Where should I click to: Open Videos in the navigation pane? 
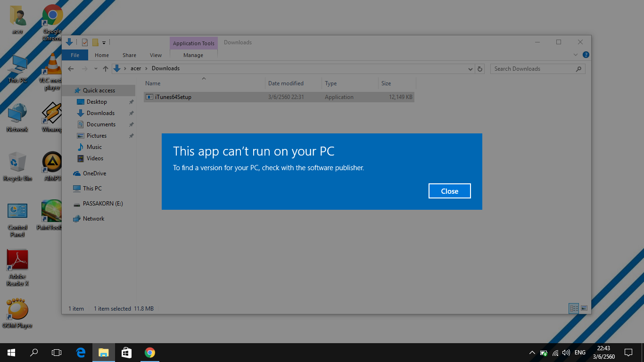point(95,158)
